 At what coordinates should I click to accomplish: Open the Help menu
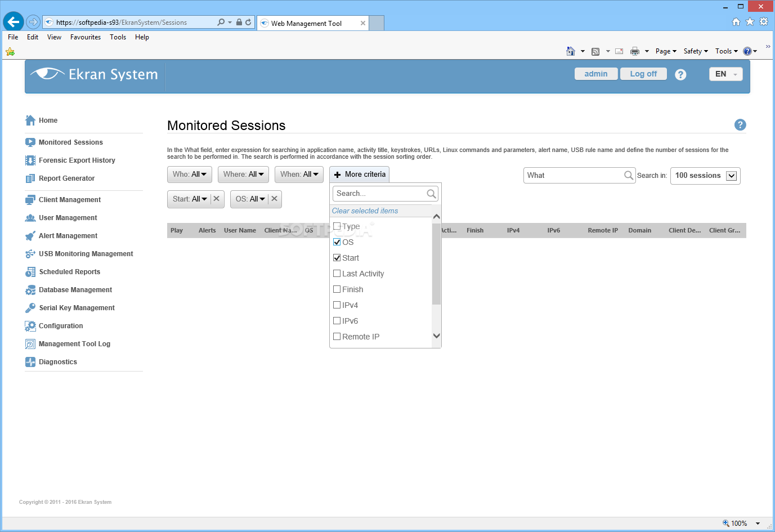[x=142, y=37]
